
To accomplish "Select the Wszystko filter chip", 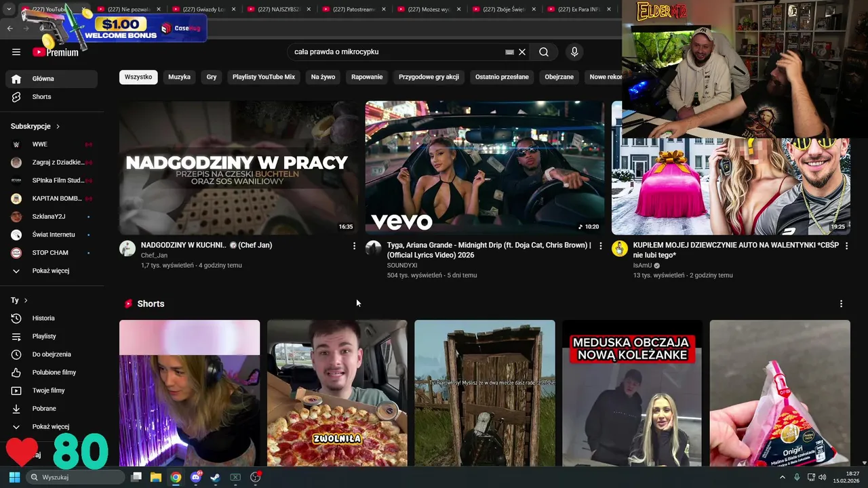I will (x=138, y=77).
